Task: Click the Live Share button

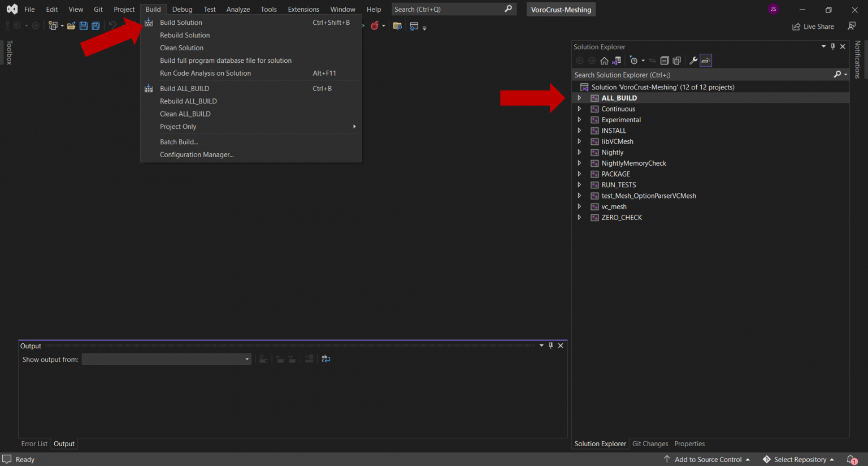Action: tap(813, 27)
